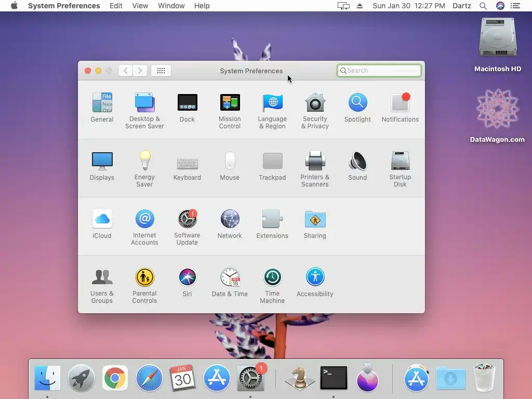Open Spotlight preferences
The image size is (532, 399).
[357, 107]
